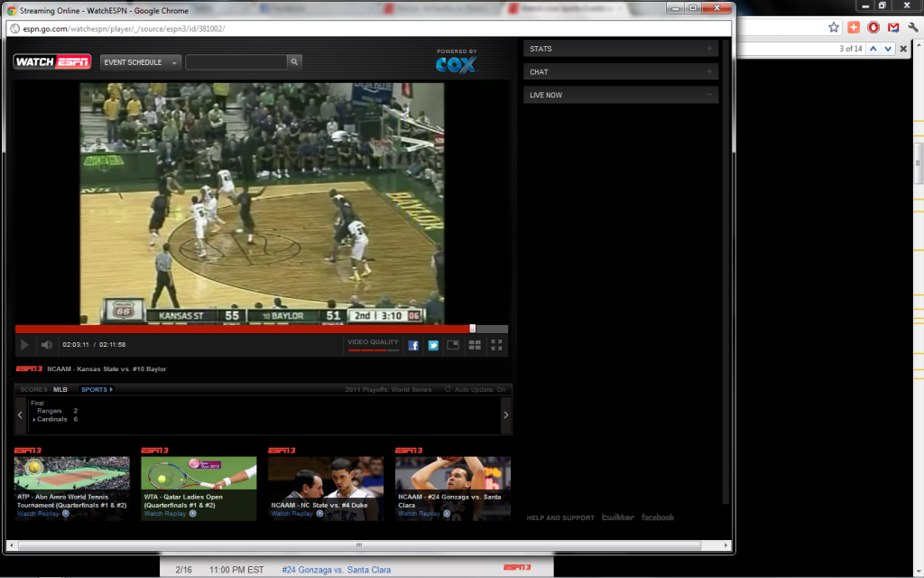Viewport: 924px width, 578px height.
Task: Click Help and Support link
Action: point(560,517)
